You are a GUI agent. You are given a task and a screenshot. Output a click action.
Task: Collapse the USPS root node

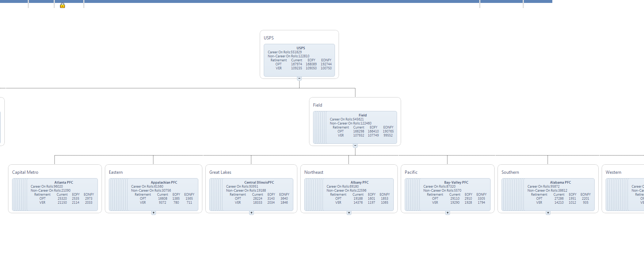(299, 78)
